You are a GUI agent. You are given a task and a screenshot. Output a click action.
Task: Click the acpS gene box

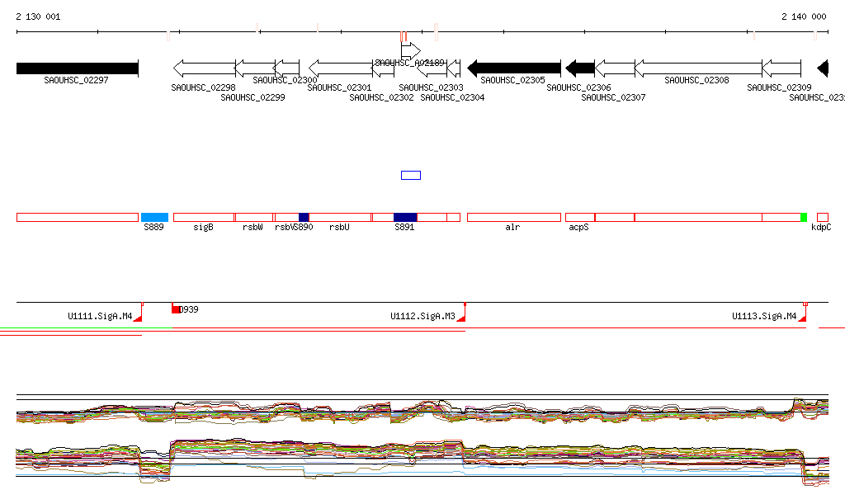coord(579,217)
